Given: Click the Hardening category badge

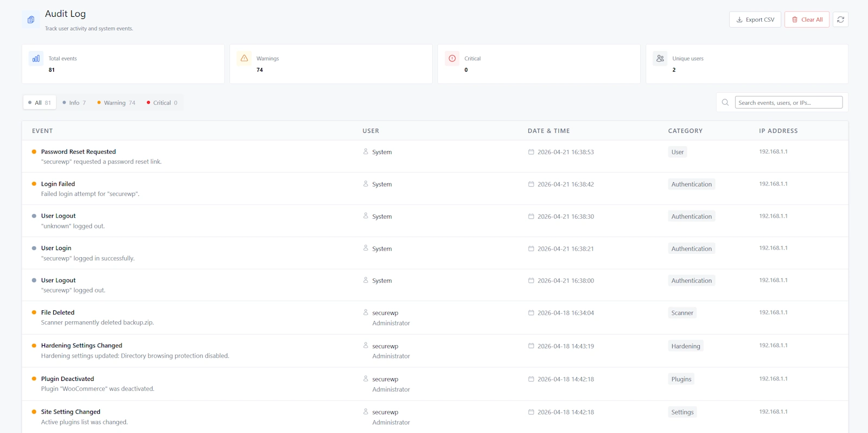Looking at the screenshot, I should (x=686, y=346).
